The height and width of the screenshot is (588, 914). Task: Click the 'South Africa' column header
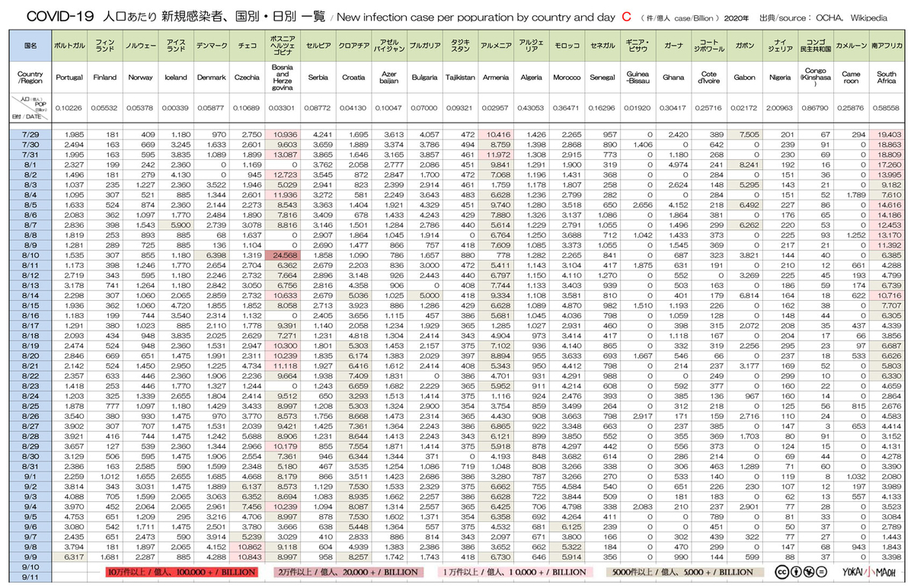click(x=886, y=77)
